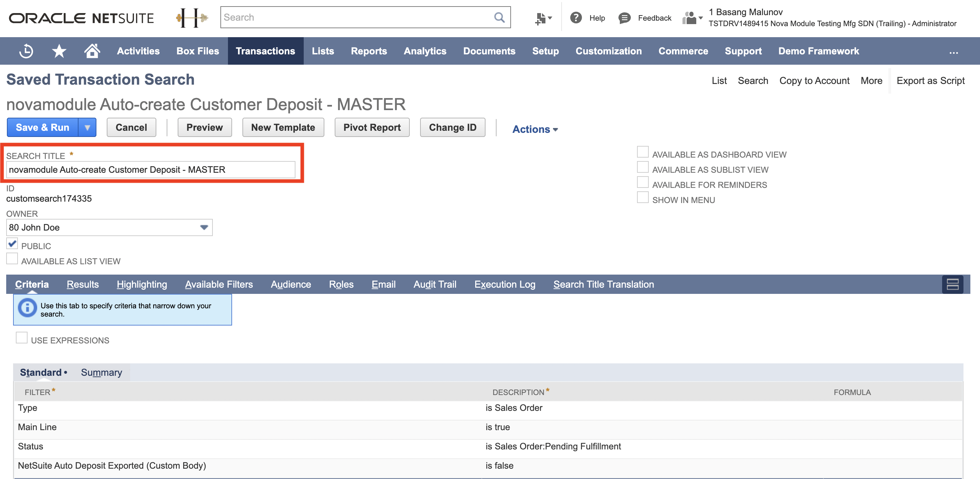Uncheck the Public checkbox

[12, 243]
